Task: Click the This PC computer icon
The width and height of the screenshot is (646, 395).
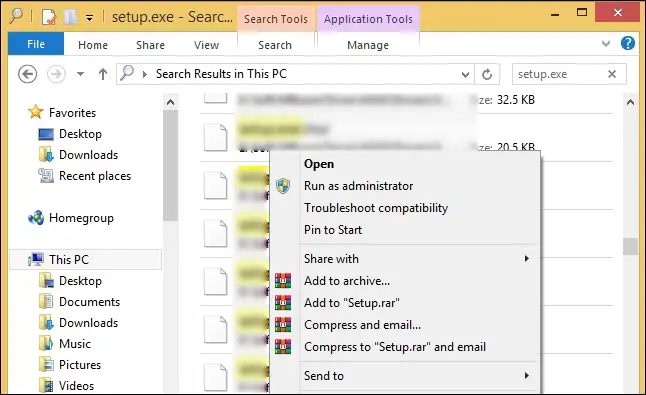Action: 36,259
